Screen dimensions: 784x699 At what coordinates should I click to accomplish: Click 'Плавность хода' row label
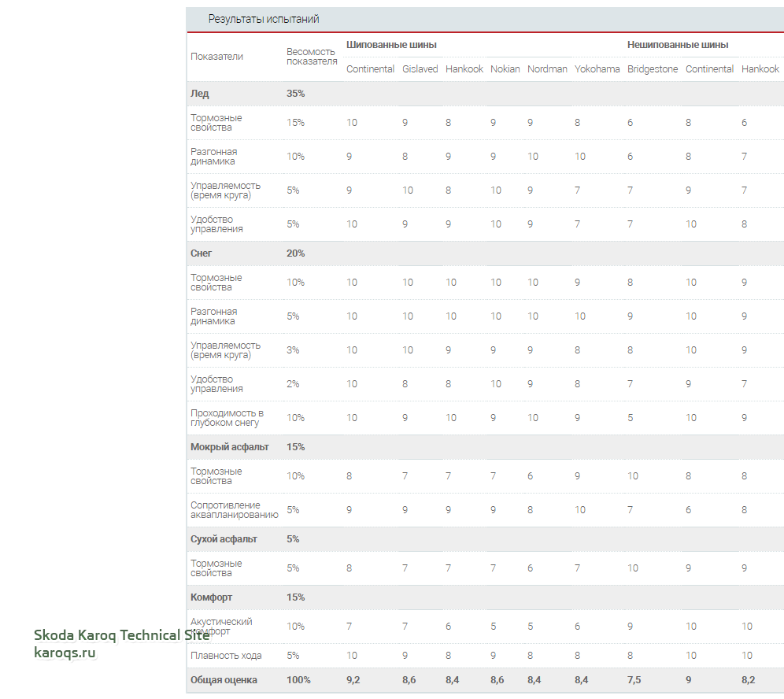pyautogui.click(x=226, y=656)
